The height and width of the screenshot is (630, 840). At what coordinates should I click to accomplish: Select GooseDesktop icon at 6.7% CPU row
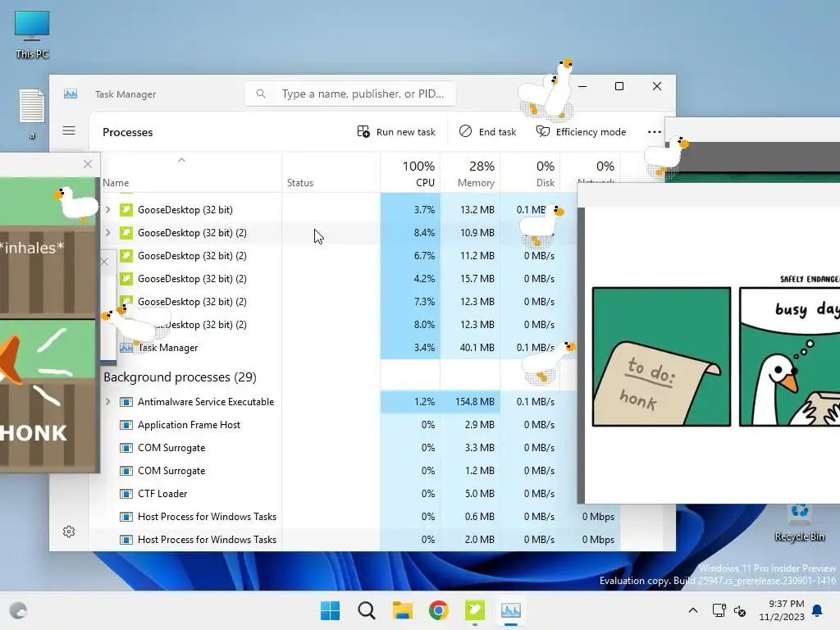pyautogui.click(x=126, y=256)
